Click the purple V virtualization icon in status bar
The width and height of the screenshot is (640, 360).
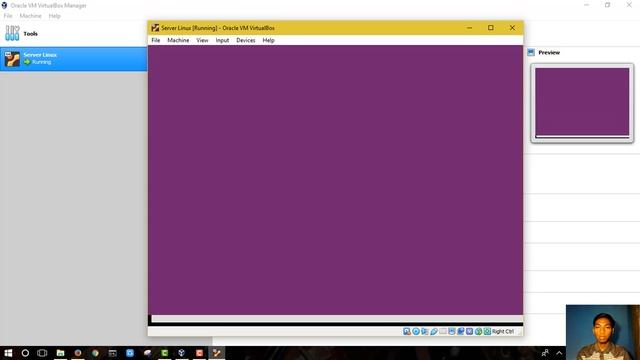469,331
